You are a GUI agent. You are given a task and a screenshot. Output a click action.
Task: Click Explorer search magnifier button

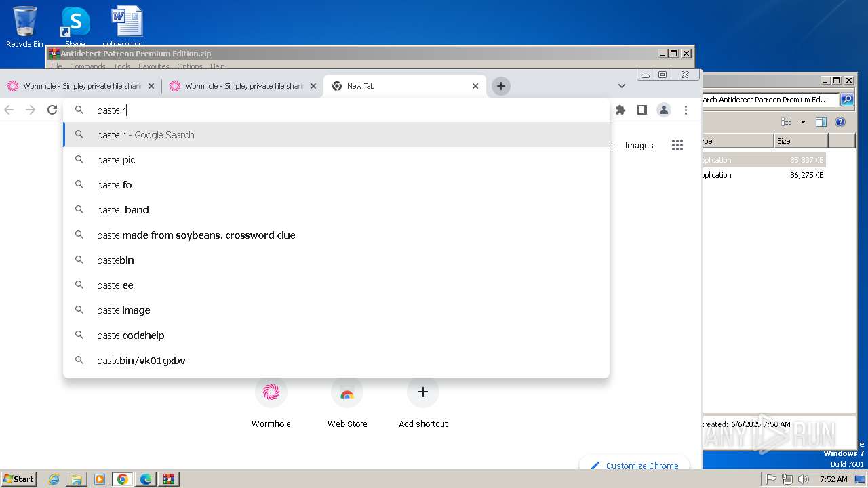coord(847,100)
